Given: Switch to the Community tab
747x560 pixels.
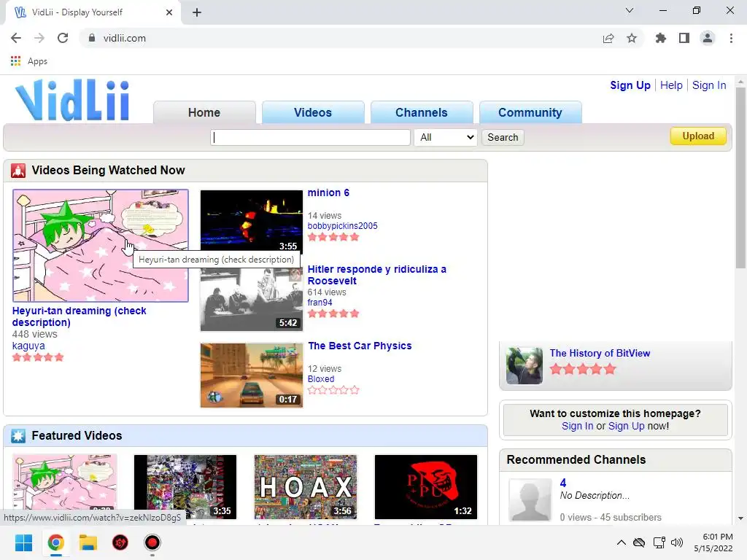Looking at the screenshot, I should click(x=530, y=112).
